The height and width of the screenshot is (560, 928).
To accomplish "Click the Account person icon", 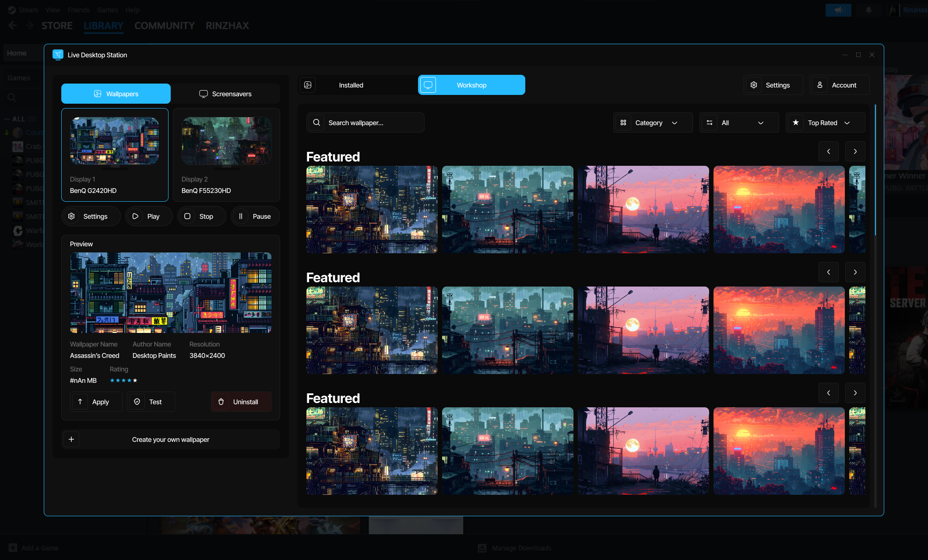I will (x=820, y=85).
